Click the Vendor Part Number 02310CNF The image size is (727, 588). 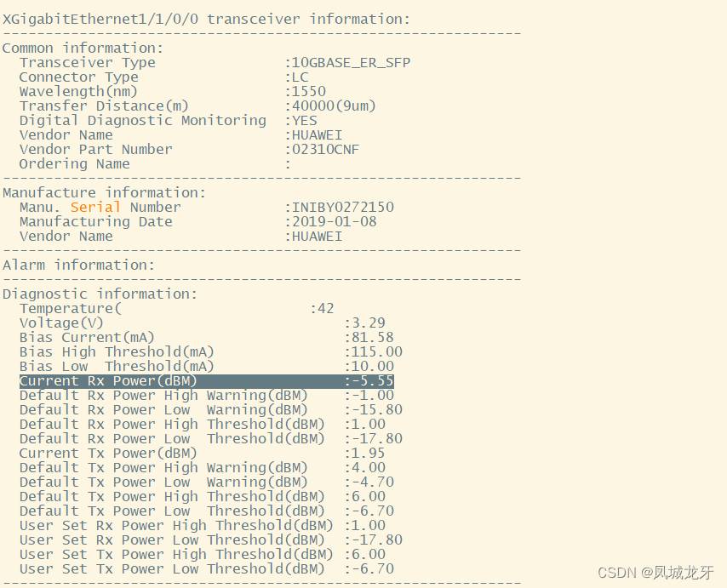pyautogui.click(x=325, y=150)
